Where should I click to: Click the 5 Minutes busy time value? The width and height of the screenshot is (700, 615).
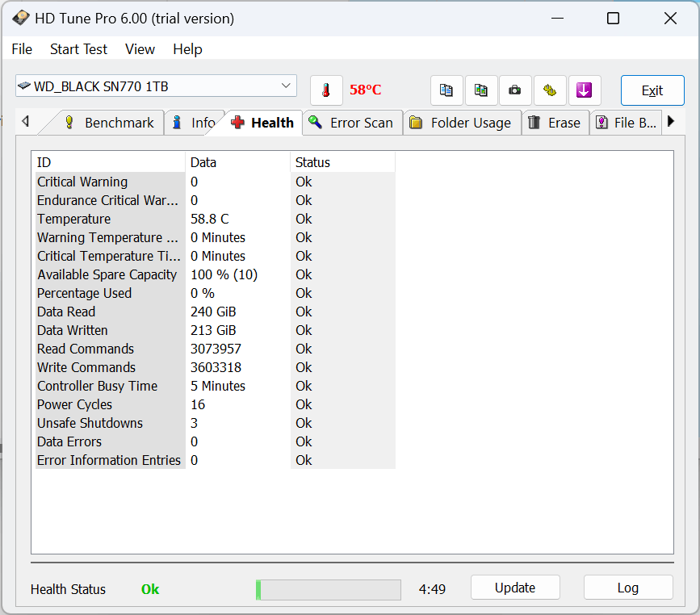coord(218,386)
